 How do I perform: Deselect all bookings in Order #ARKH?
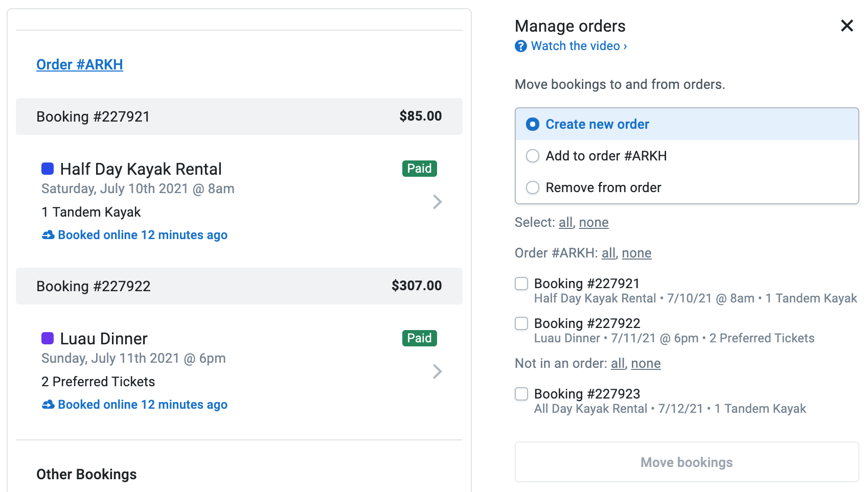[637, 253]
